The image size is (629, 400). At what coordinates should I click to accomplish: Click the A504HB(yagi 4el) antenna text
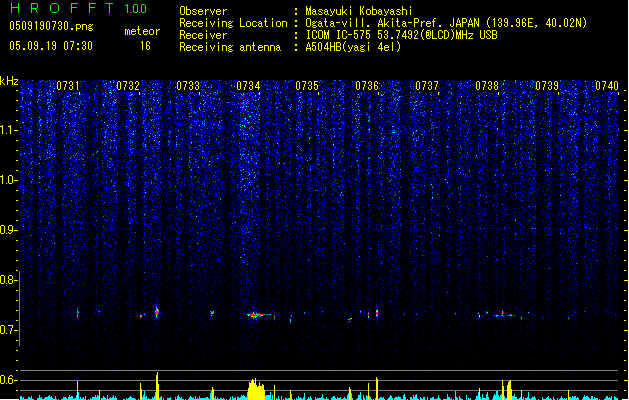click(x=353, y=47)
